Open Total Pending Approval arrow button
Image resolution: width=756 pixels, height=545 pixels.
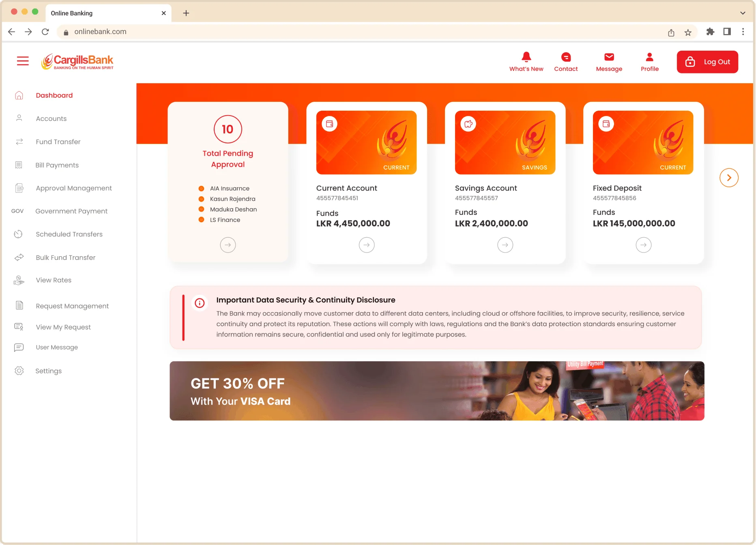(228, 245)
